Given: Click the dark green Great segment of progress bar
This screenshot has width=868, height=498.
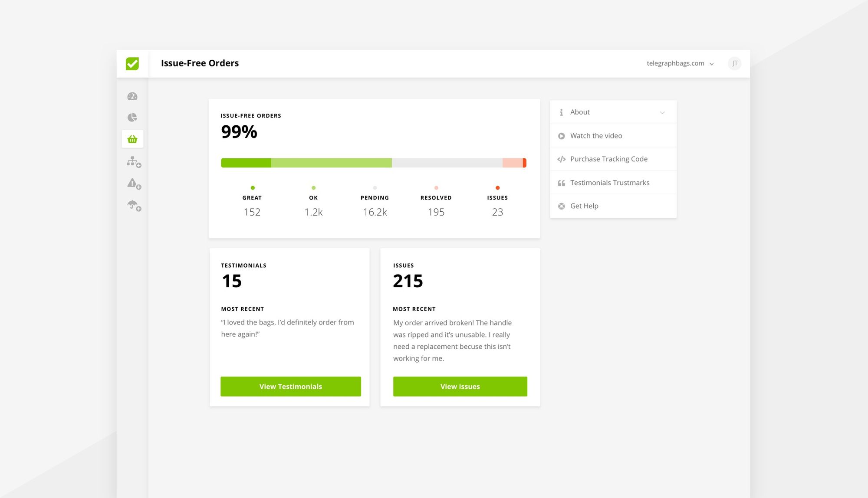Looking at the screenshot, I should tap(246, 163).
